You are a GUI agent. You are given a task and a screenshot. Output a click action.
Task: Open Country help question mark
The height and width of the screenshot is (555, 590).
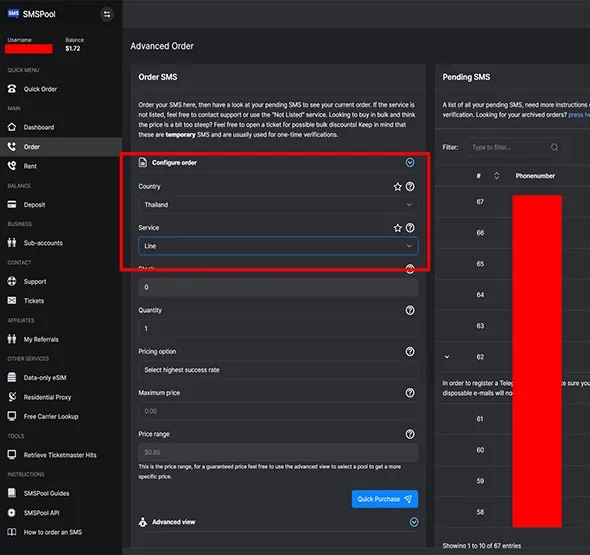tap(410, 187)
